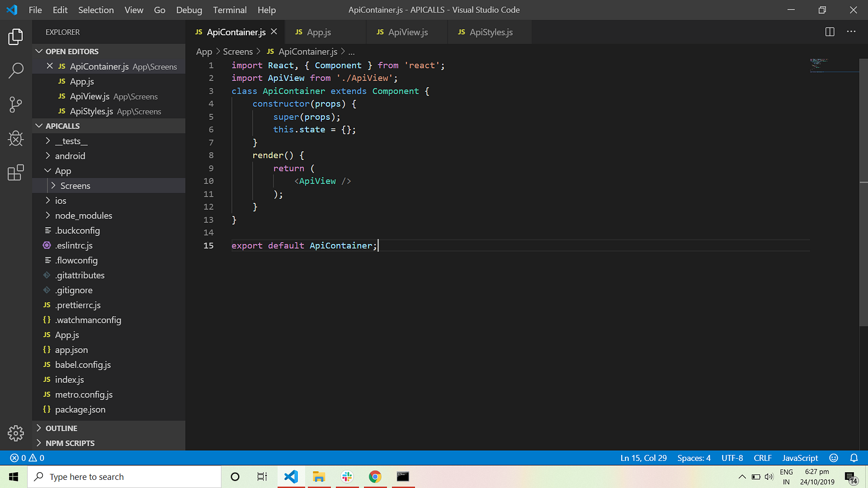Viewport: 868px width, 488px height.
Task: Open the Action Center notification icon
Action: [851, 477]
